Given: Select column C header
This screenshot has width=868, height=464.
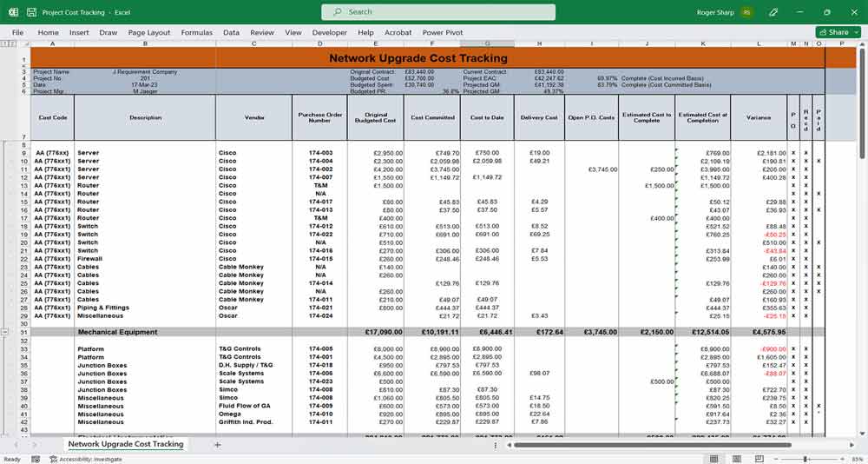Looking at the screenshot, I should tap(254, 43).
